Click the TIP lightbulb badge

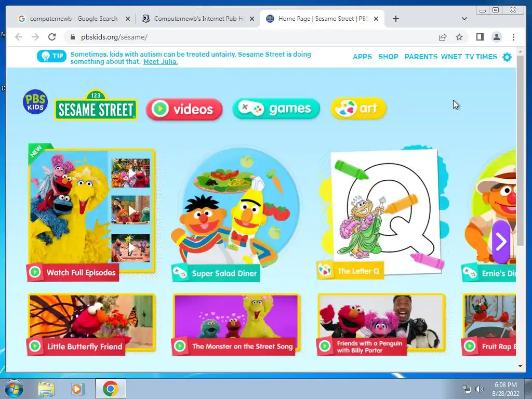[x=51, y=56]
